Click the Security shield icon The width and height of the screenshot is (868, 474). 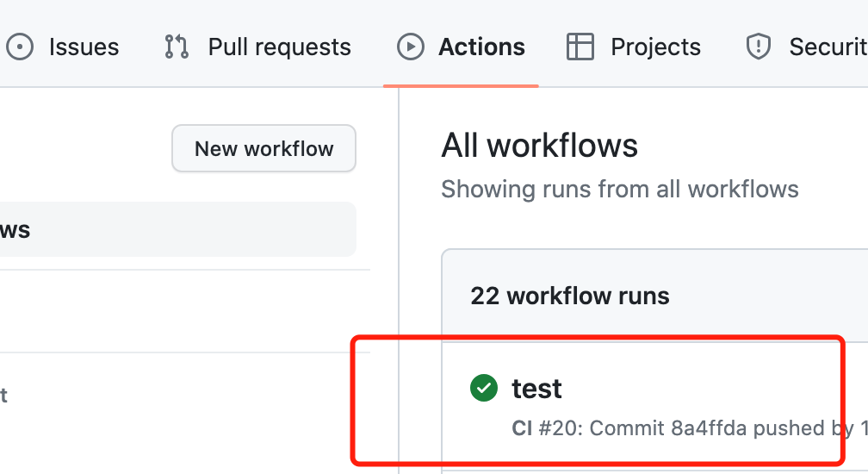coord(759,47)
